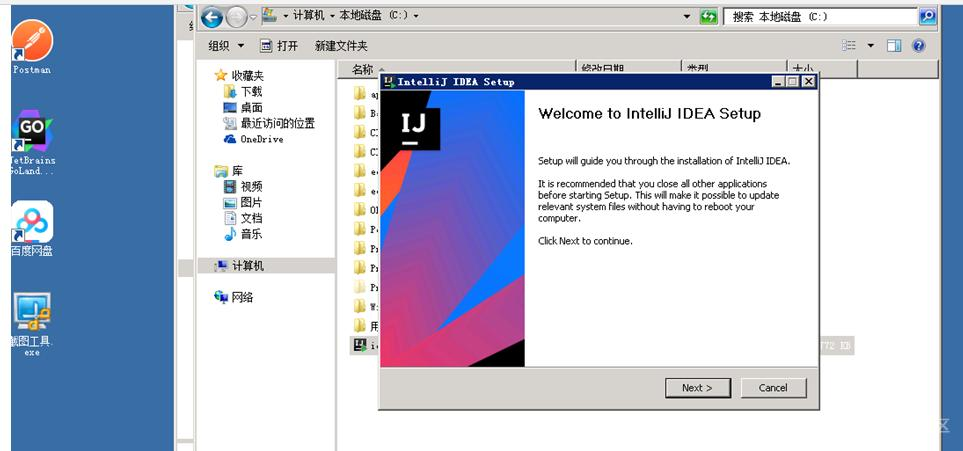Open the 视频 library
963x451 pixels.
click(x=243, y=187)
